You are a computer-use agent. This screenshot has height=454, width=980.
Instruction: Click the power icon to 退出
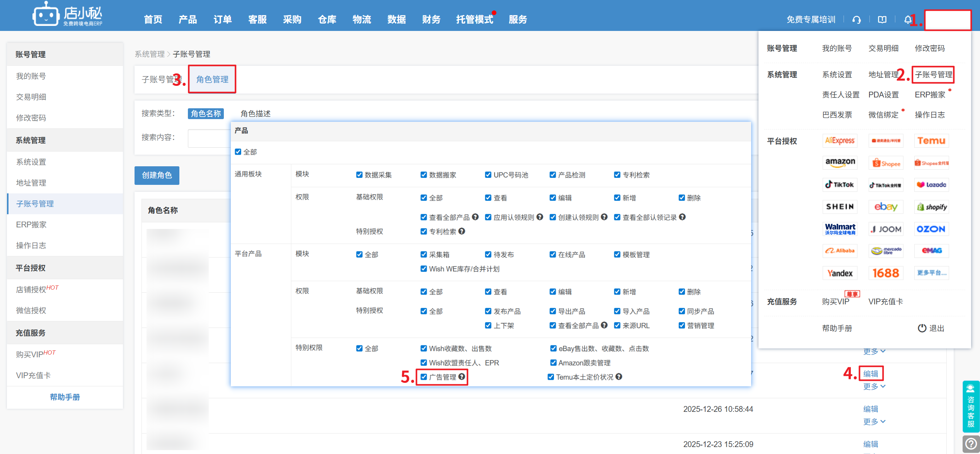click(922, 328)
